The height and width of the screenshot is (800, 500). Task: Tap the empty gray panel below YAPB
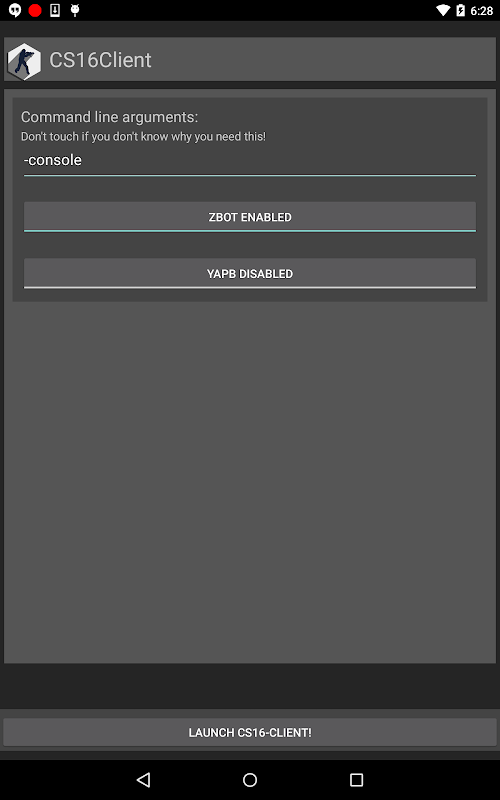click(250, 482)
